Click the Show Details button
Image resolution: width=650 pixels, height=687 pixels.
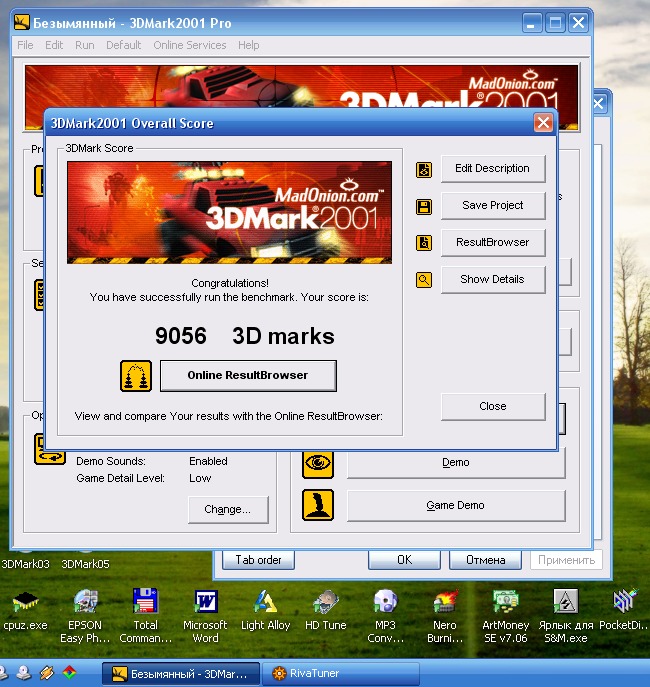493,280
